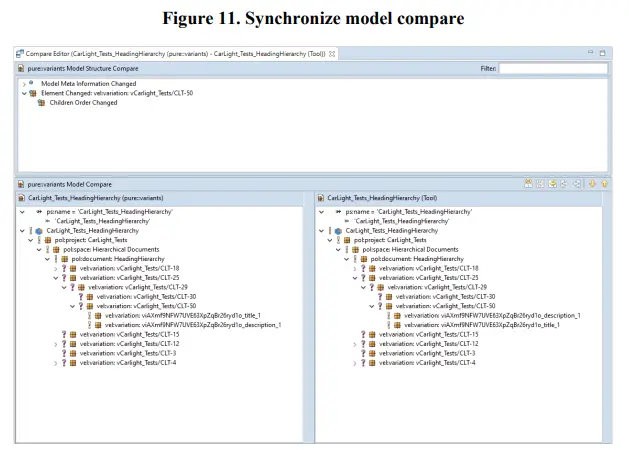Collapse left pol:document HeadingHierarchy node
Screen dimensions: 629x450
coord(48,259)
